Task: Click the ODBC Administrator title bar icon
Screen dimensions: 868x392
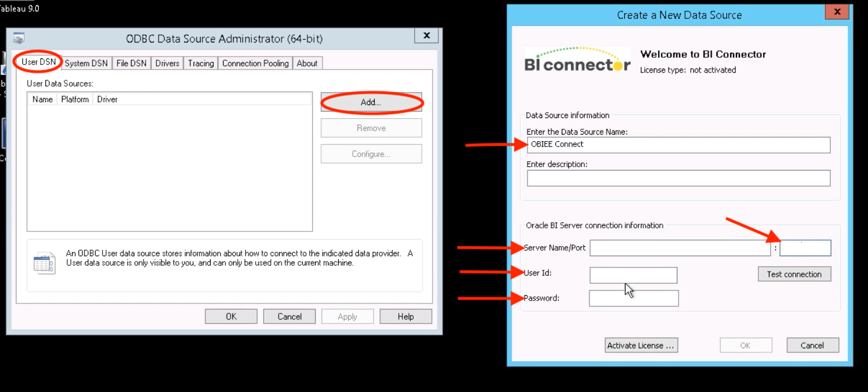Action: coord(19,38)
